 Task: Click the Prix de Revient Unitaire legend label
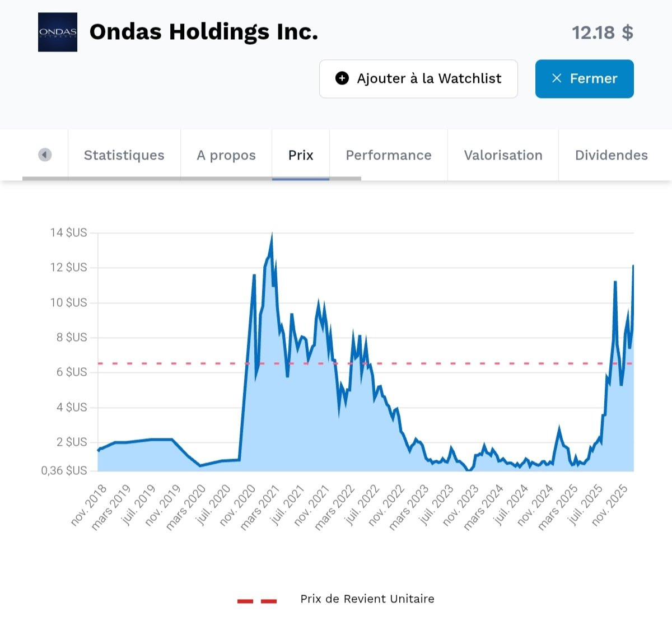pos(367,599)
